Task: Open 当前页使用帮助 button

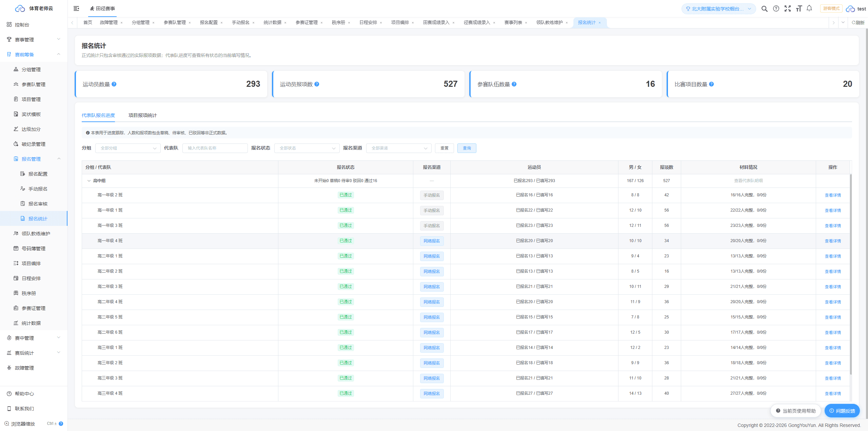Action: pos(795,411)
